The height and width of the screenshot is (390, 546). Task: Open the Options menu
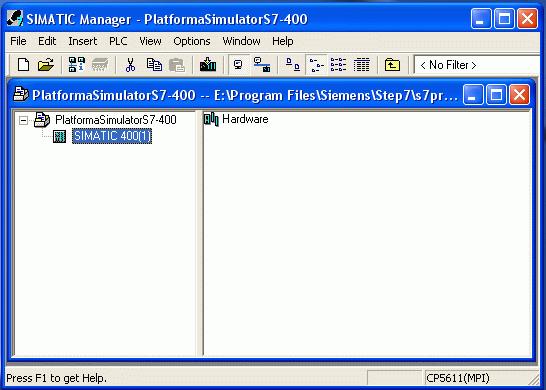[192, 41]
